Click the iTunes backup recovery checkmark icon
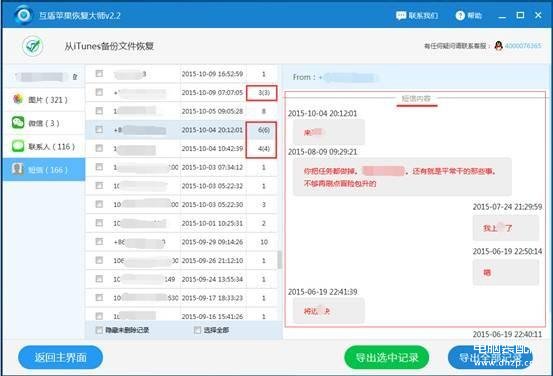This screenshot has width=553, height=376. (33, 46)
